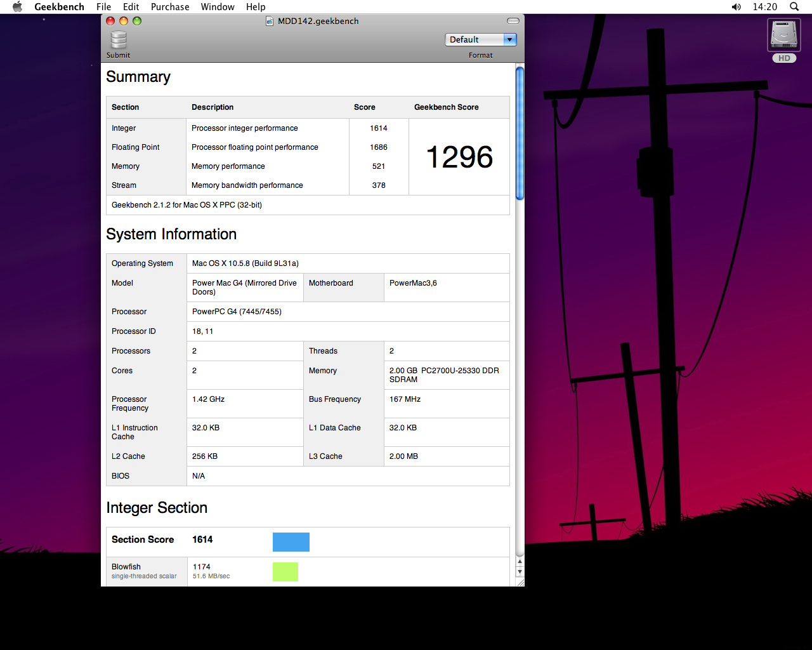Click the 'Operating System' row label
This screenshot has width=812, height=650.
[x=142, y=263]
